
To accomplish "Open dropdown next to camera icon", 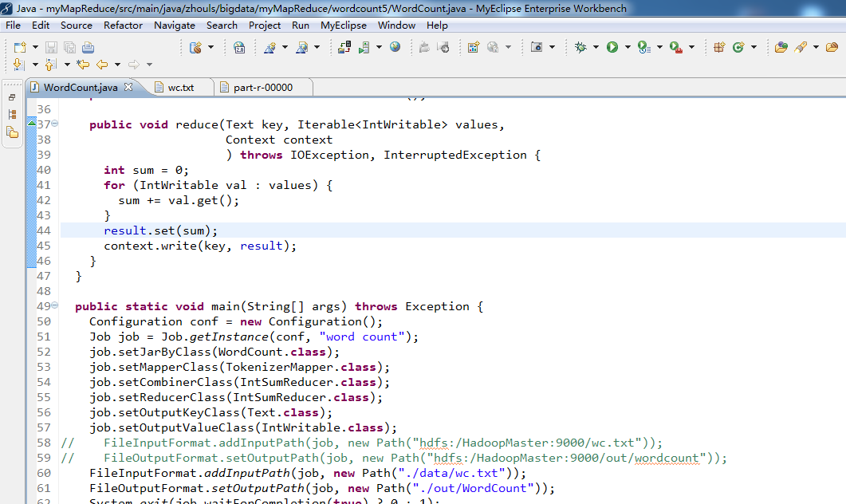I will click(552, 48).
